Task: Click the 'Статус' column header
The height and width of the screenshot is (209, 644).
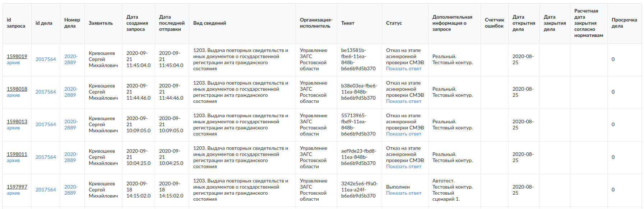Action: click(394, 23)
